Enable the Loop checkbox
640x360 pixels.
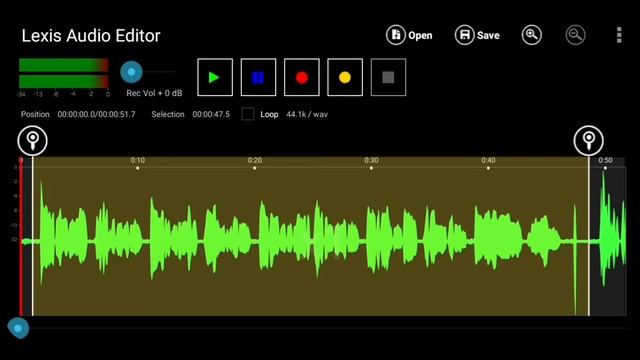click(248, 114)
